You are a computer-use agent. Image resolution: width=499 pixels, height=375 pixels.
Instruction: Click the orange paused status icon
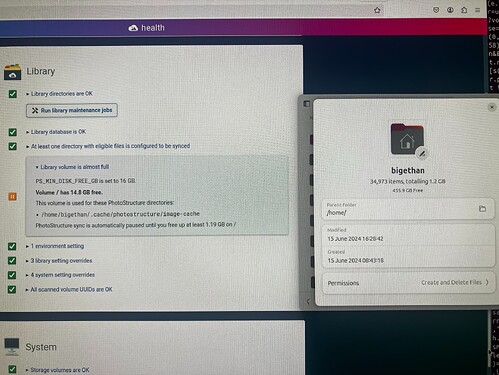12,197
